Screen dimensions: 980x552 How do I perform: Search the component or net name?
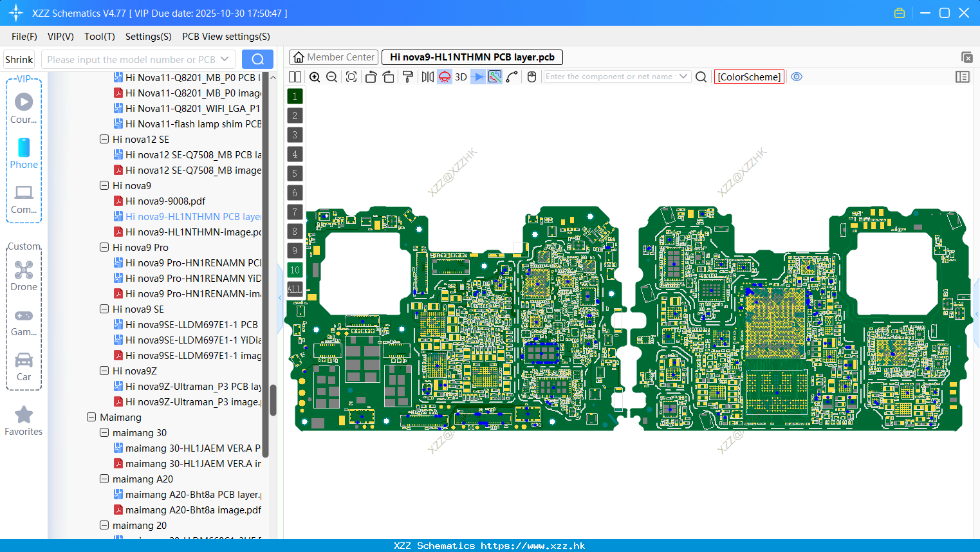point(701,77)
